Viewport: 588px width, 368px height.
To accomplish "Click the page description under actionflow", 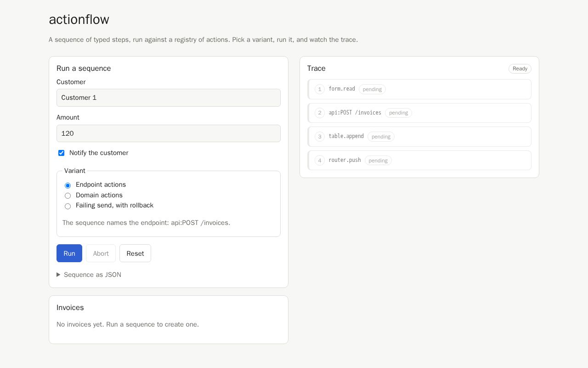I will pyautogui.click(x=204, y=40).
